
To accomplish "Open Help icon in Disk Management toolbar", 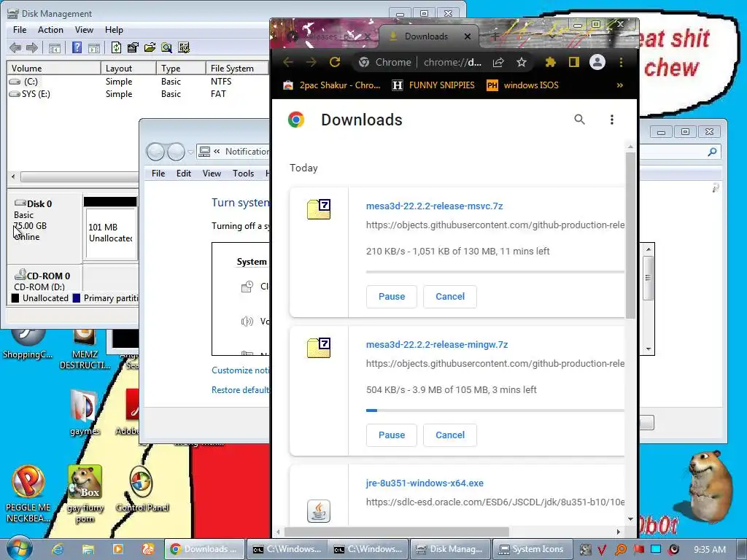I will [77, 47].
